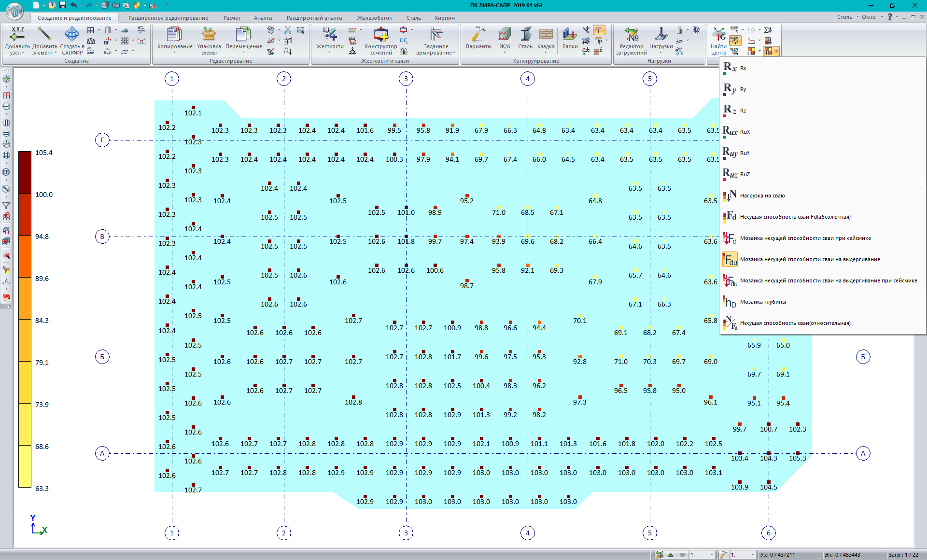Click RuZ reaction option in list

click(x=745, y=174)
